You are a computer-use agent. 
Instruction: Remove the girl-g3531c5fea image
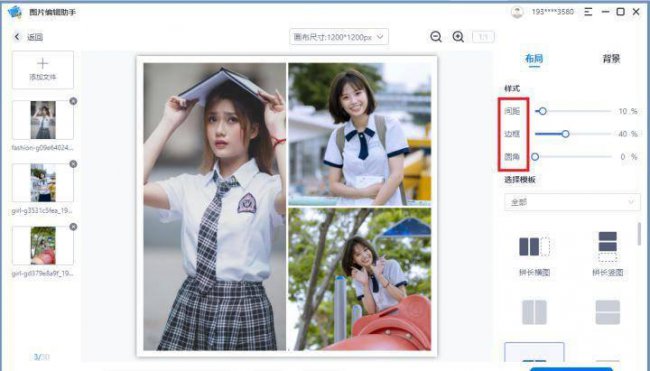pos(73,164)
